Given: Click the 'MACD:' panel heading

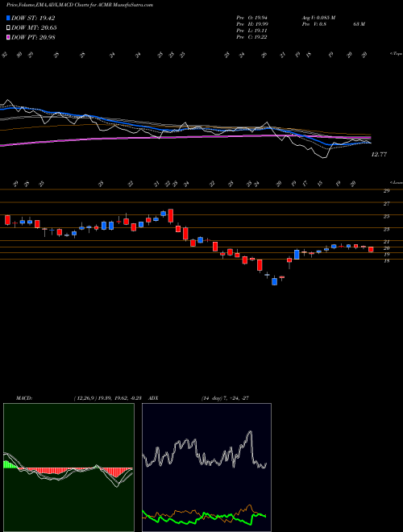Looking at the screenshot, I should pyautogui.click(x=24, y=398).
